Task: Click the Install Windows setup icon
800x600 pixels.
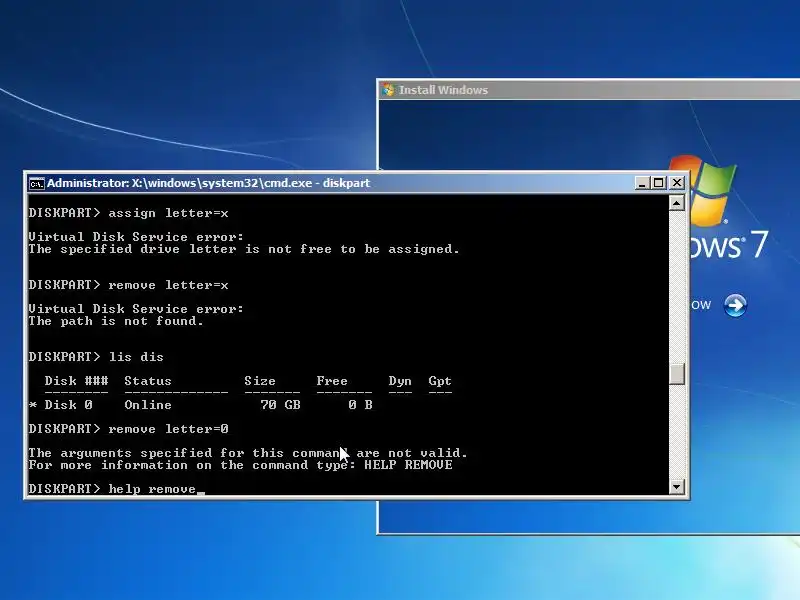Action: (x=389, y=90)
